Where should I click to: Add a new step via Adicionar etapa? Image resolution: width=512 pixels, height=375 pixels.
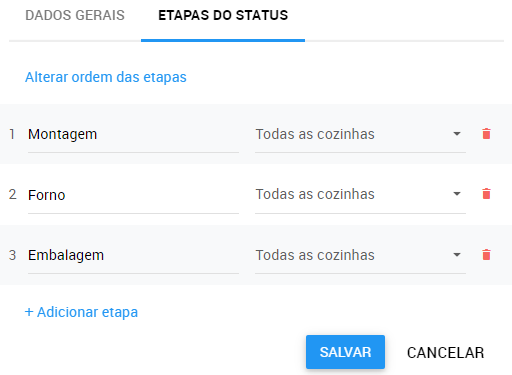81,312
